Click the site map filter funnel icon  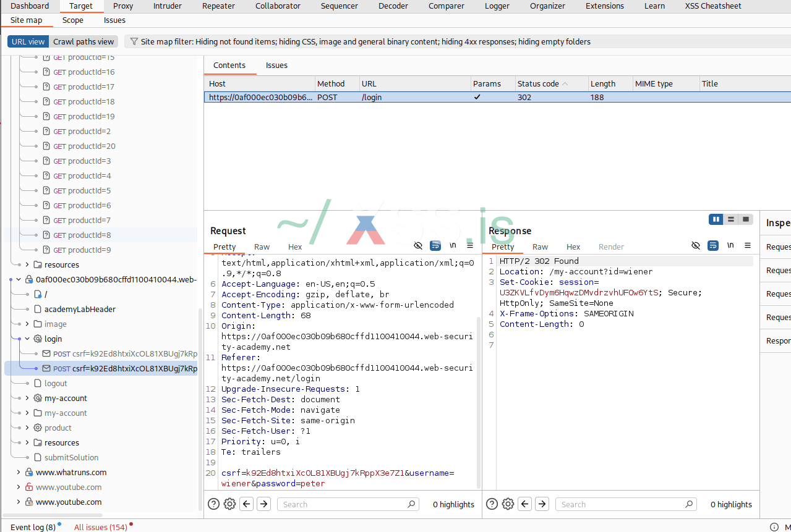134,42
